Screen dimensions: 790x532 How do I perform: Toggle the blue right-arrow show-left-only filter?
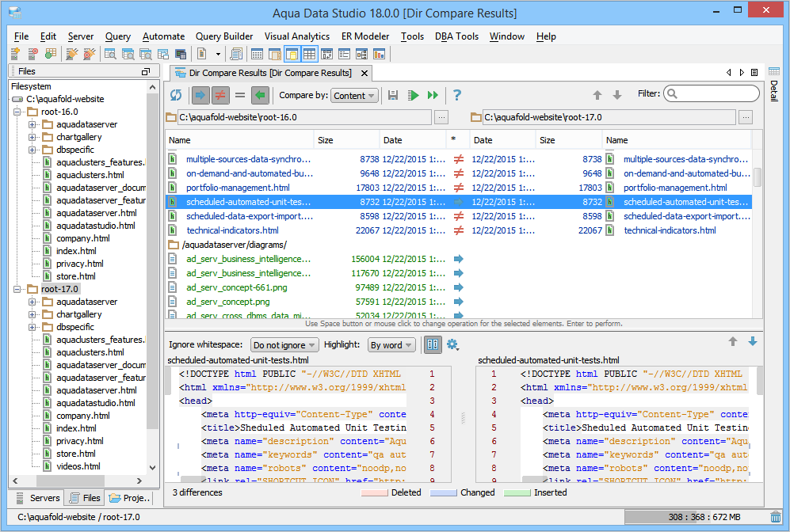[200, 95]
